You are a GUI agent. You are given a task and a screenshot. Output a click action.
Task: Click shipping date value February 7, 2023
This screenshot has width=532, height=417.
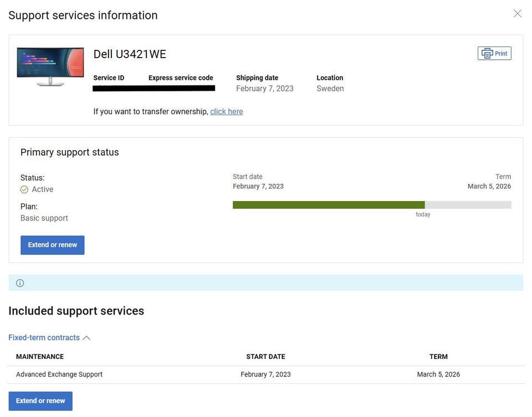tap(265, 89)
